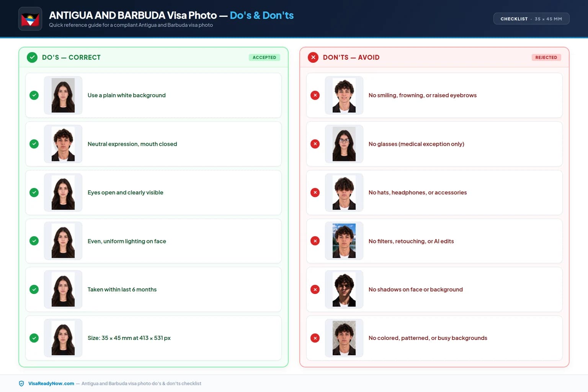Select the taken within 6 months photo thumbnail
The height and width of the screenshot is (392, 588).
(63, 289)
